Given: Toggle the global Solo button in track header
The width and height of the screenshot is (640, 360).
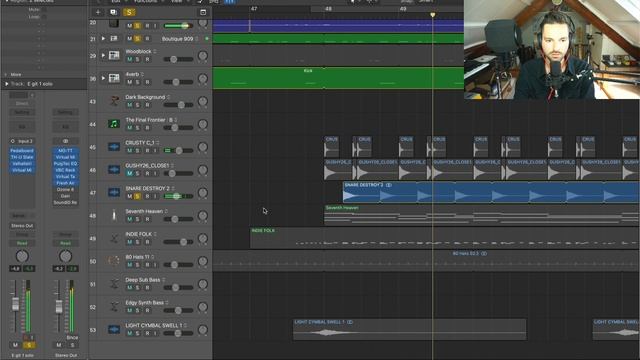Looking at the screenshot, I should pyautogui.click(x=129, y=12).
